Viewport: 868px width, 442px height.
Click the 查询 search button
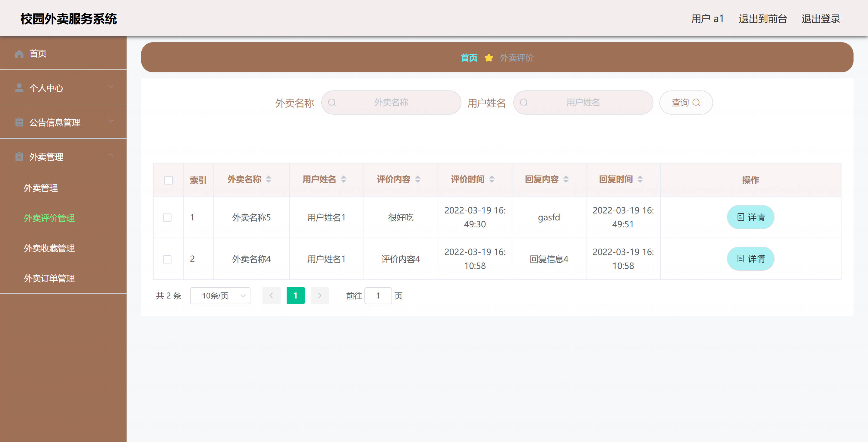[686, 103]
